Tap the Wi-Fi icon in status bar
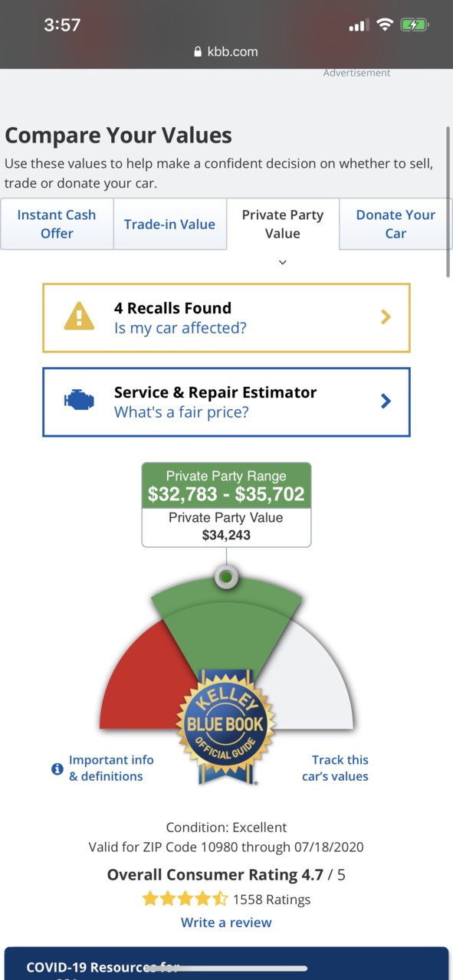This screenshot has width=453, height=980. pos(384,25)
